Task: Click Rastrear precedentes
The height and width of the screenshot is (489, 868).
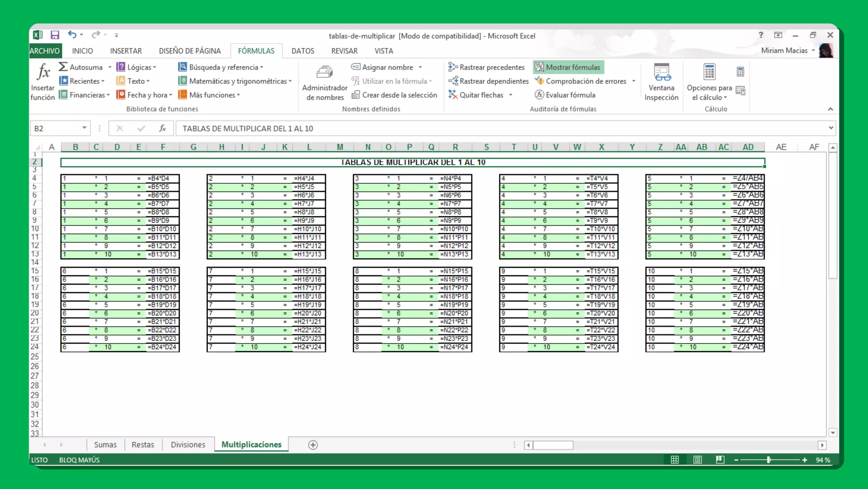Action: [x=487, y=67]
